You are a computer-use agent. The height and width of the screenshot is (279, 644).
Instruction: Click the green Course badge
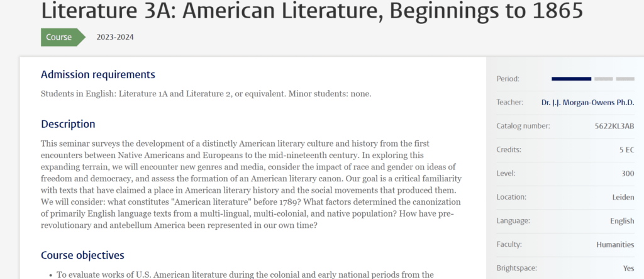pos(63,37)
